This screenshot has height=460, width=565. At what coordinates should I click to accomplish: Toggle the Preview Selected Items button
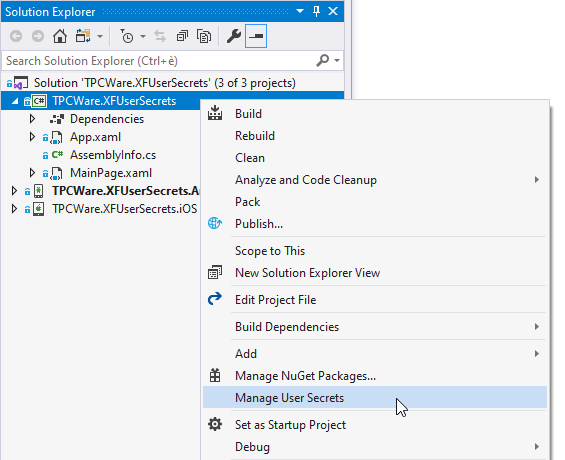coord(256,36)
